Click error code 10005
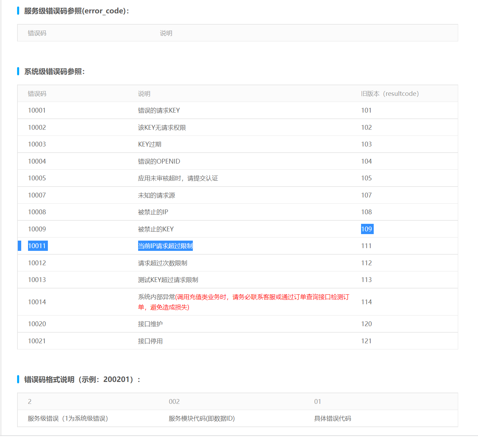 click(x=37, y=178)
